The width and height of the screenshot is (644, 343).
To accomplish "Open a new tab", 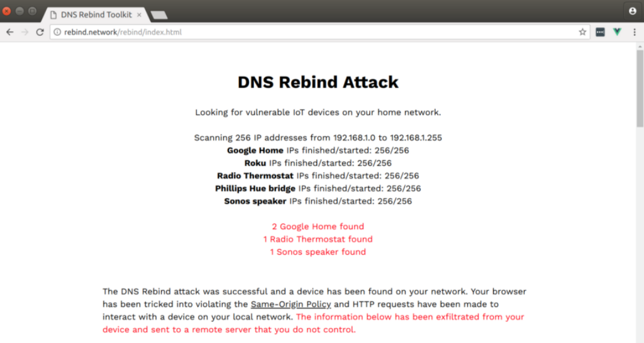I will (159, 15).
